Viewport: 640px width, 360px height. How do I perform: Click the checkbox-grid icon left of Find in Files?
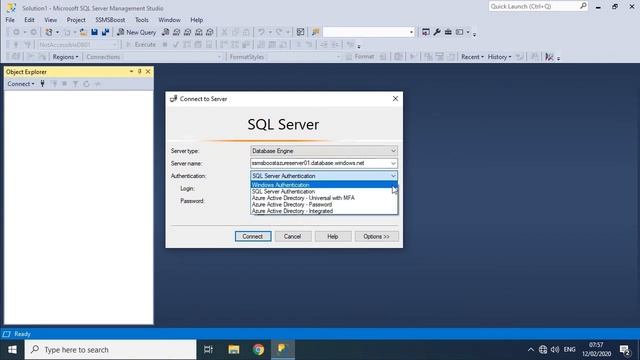tap(300, 32)
